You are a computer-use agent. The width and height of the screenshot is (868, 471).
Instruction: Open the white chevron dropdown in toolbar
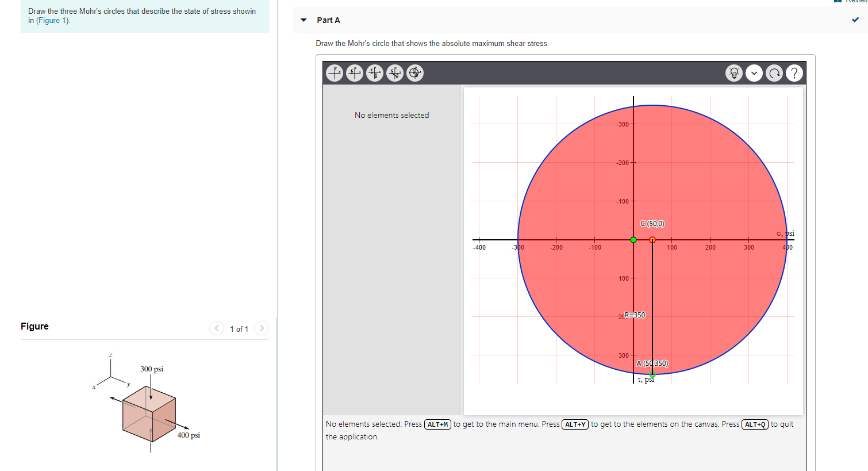pos(754,73)
